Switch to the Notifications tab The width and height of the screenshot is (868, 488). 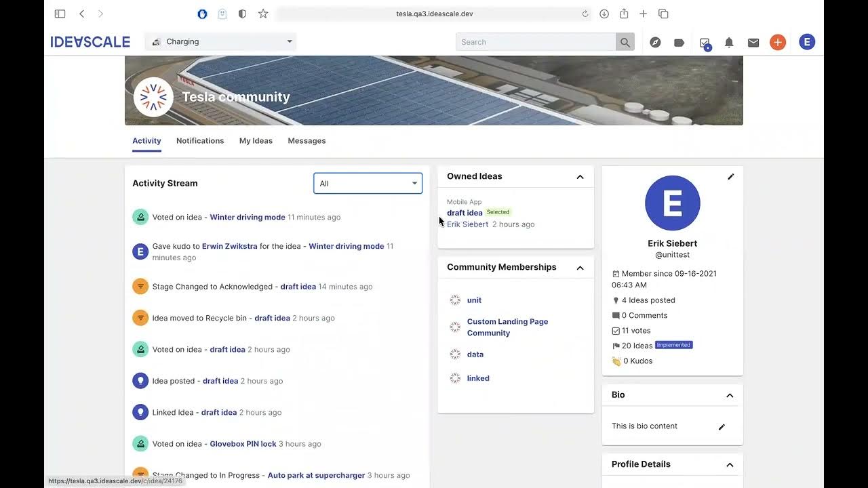(x=200, y=141)
